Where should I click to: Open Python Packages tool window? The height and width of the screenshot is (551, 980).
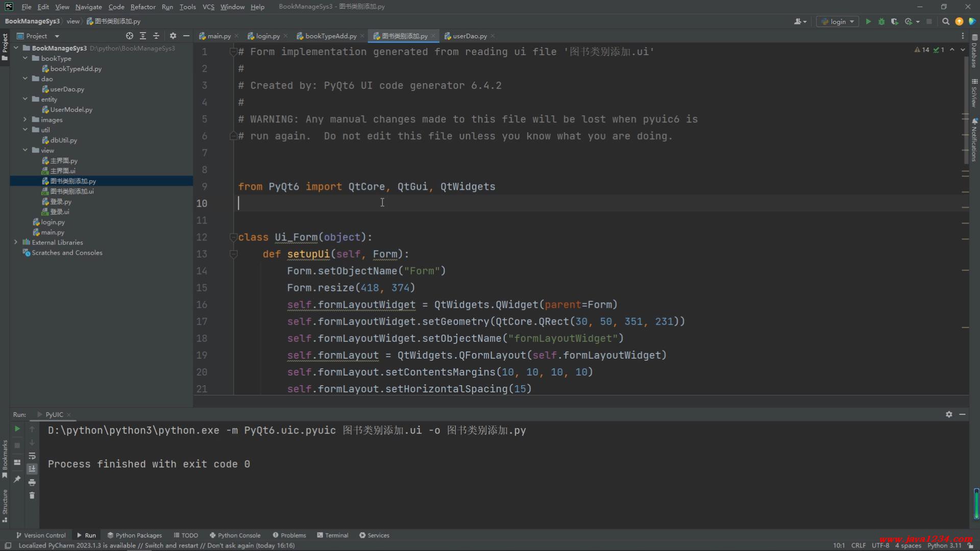[x=134, y=535]
